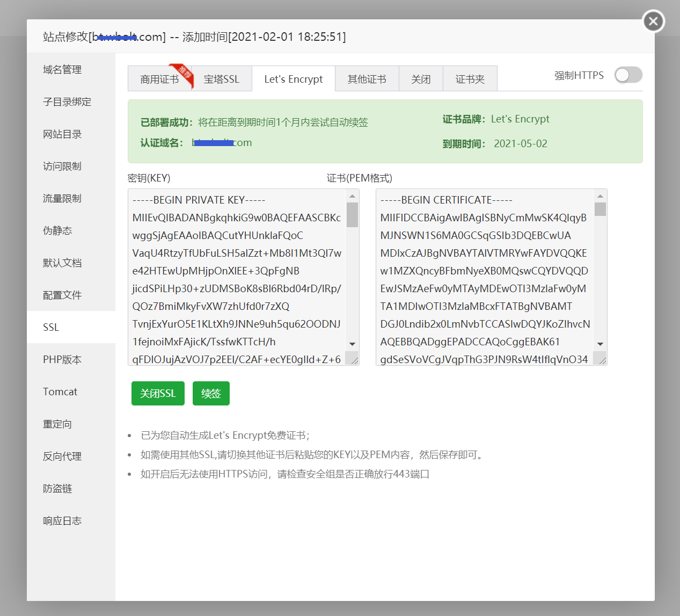Open 网站目录 settings
Image resolution: width=680 pixels, height=616 pixels.
[61, 134]
